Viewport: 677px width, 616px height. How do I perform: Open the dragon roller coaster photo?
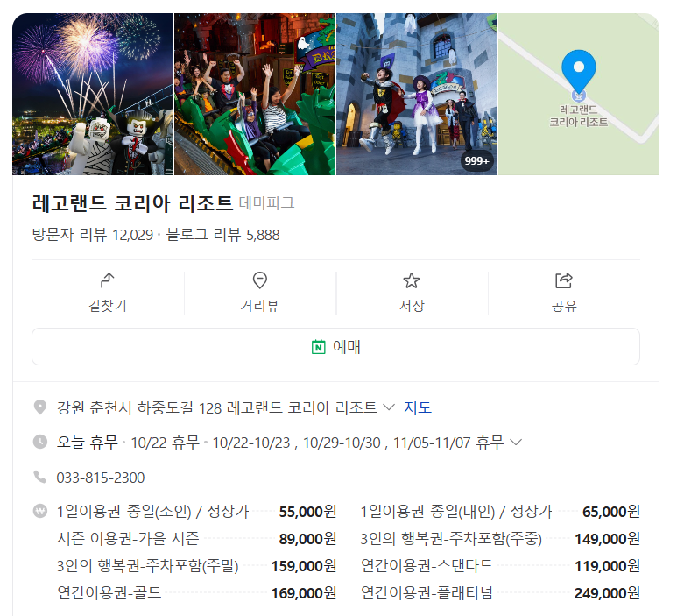click(255, 94)
